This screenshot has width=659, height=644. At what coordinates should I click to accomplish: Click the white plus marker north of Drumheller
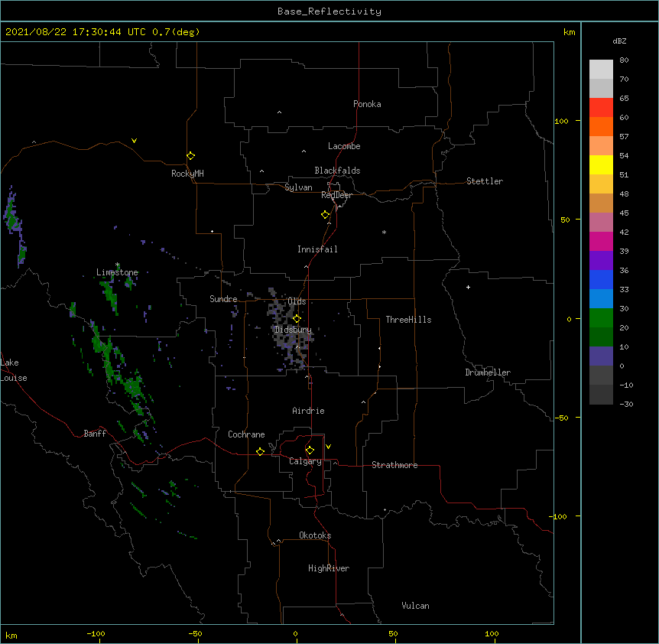point(468,287)
